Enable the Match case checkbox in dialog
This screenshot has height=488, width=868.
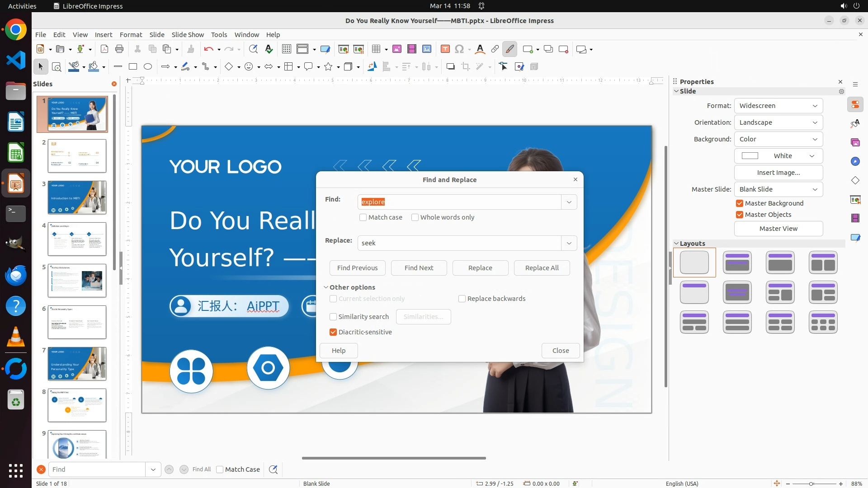363,217
